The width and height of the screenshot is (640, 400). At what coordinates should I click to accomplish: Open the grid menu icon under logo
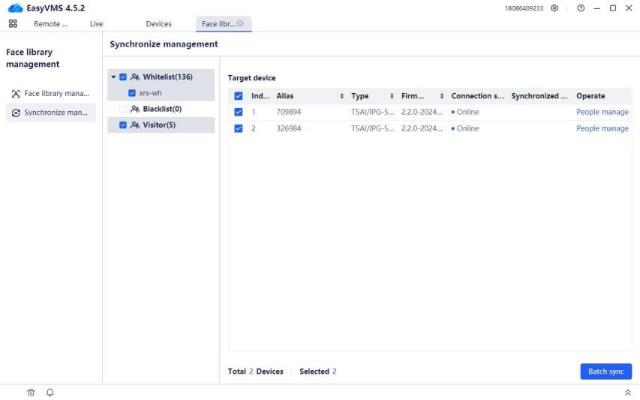13,23
